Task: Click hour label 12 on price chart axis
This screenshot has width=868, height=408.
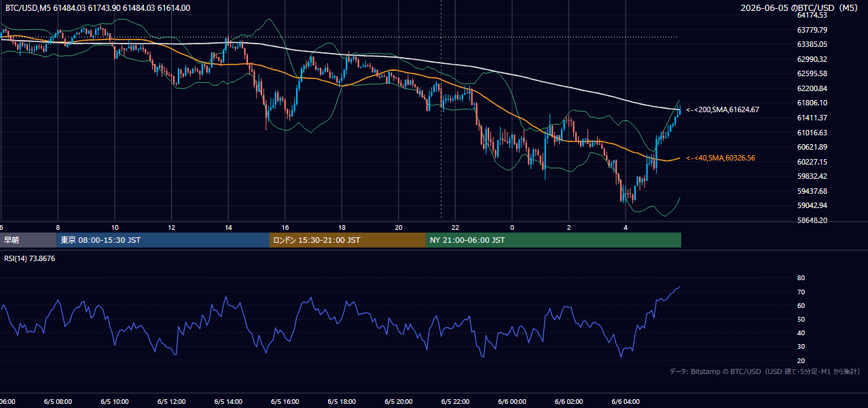Action: (172, 227)
